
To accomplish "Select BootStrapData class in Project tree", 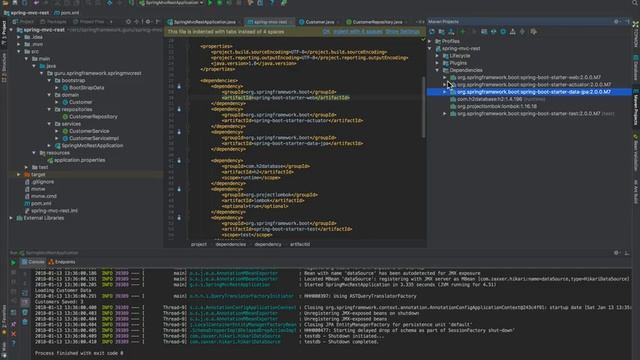I will tap(86, 88).
